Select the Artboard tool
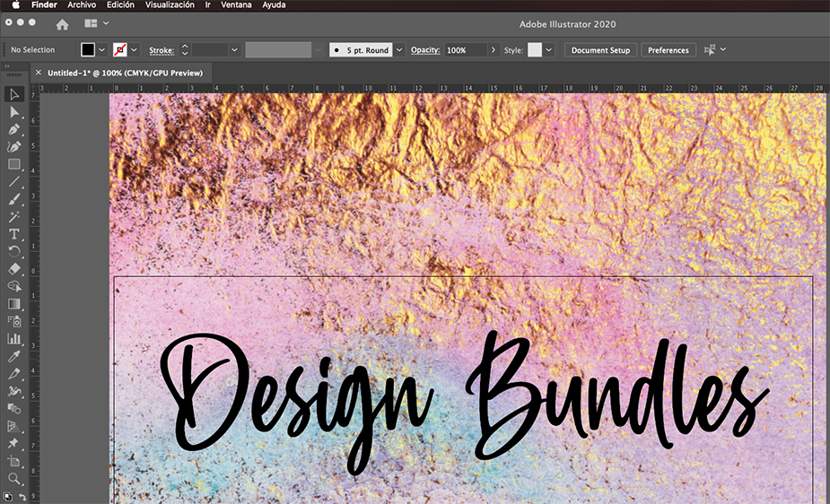The height and width of the screenshot is (504, 830). click(14, 461)
